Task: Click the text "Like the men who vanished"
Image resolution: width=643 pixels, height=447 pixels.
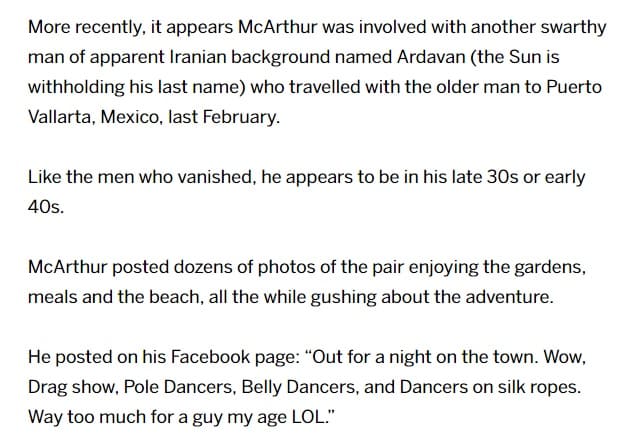Action: click(x=142, y=177)
